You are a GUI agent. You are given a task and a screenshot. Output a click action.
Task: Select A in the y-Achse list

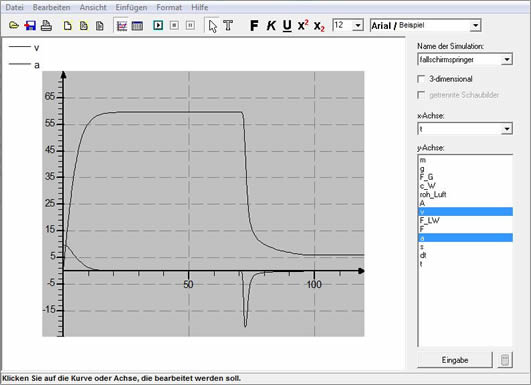pyautogui.click(x=465, y=203)
